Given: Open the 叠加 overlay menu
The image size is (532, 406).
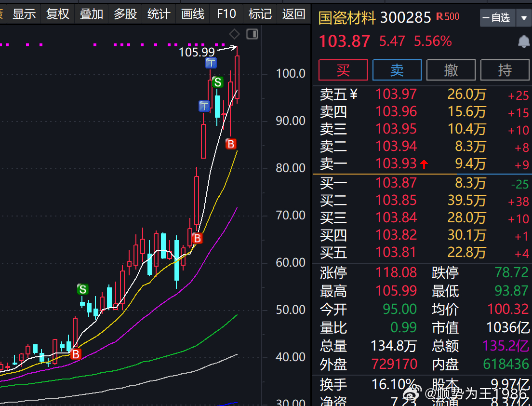Looking at the screenshot, I should point(92,14).
